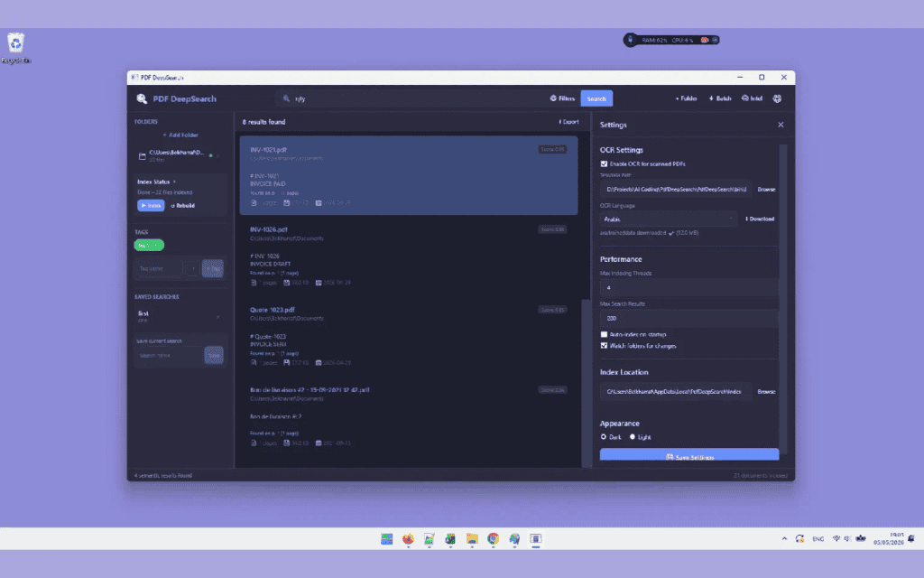
Task: Toggle Auto-index on startup checkbox
Action: pyautogui.click(x=604, y=334)
